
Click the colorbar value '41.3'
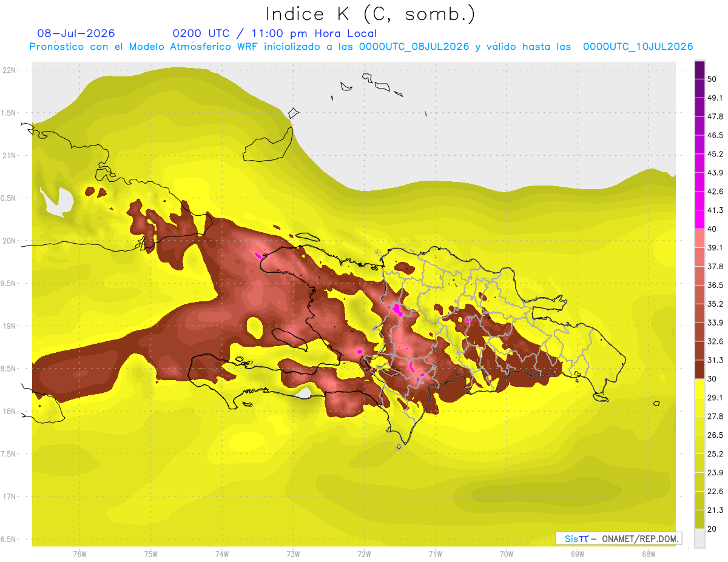pyautogui.click(x=715, y=210)
